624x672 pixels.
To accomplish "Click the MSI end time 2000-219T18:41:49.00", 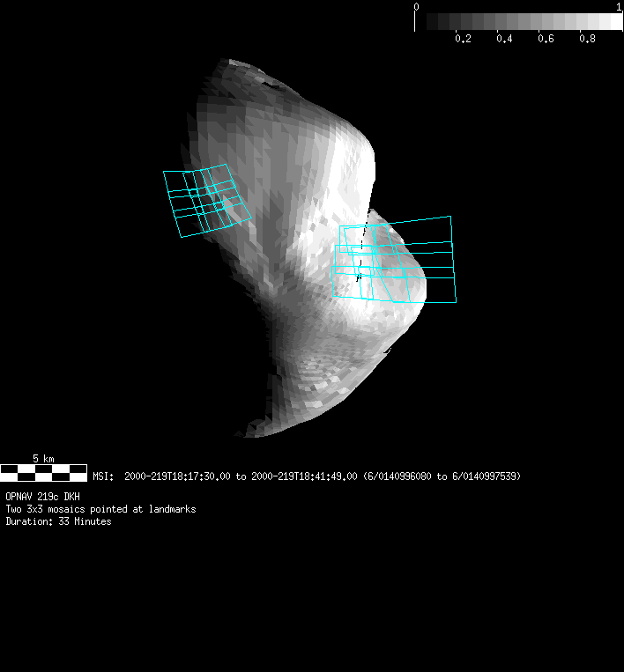I will point(304,476).
